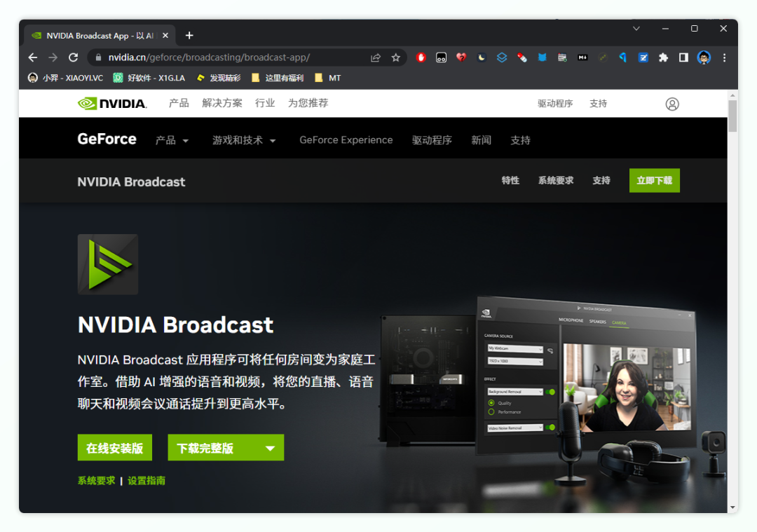
Task: Open the Tampermonkey extension icon
Action: (x=442, y=58)
